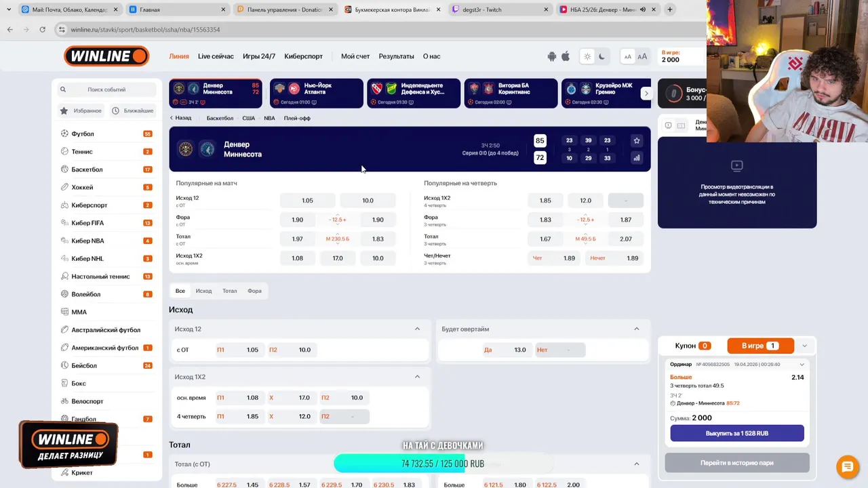Click the Winline logo
The image size is (868, 488).
[x=106, y=56]
